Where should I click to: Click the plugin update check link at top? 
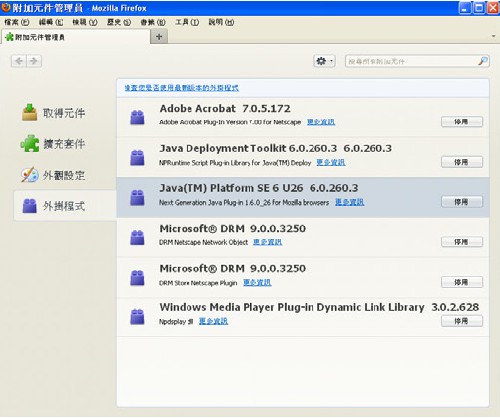click(x=182, y=88)
